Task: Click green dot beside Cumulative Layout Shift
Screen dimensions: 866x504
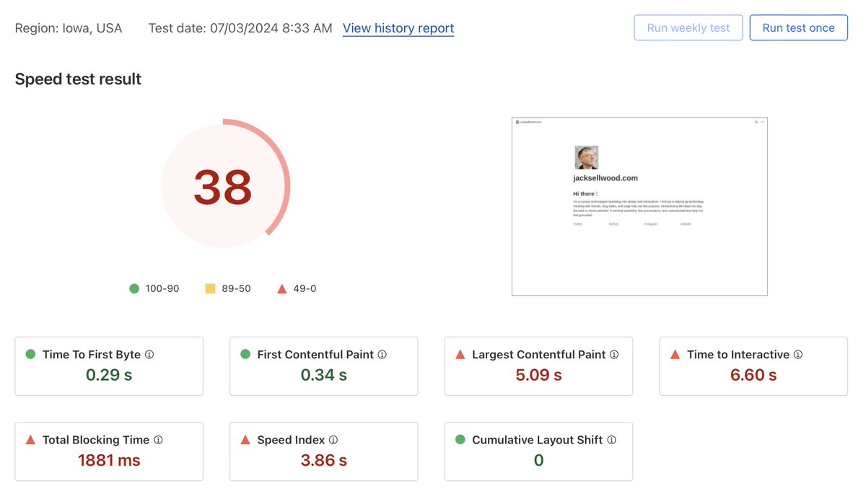Action: 460,439
